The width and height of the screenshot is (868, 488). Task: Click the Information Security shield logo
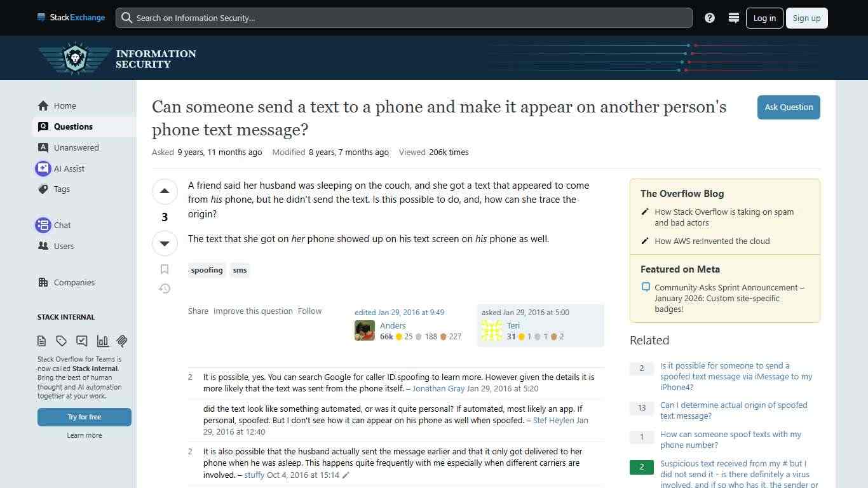[x=74, y=57]
